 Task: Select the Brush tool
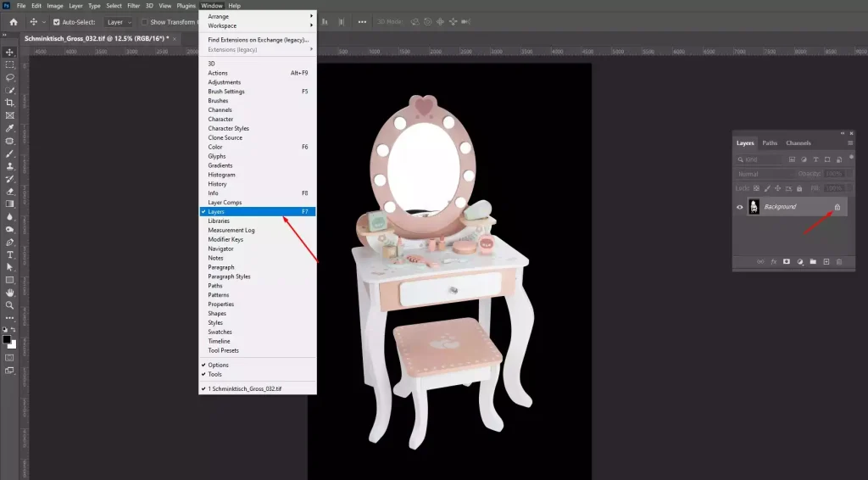(9, 153)
